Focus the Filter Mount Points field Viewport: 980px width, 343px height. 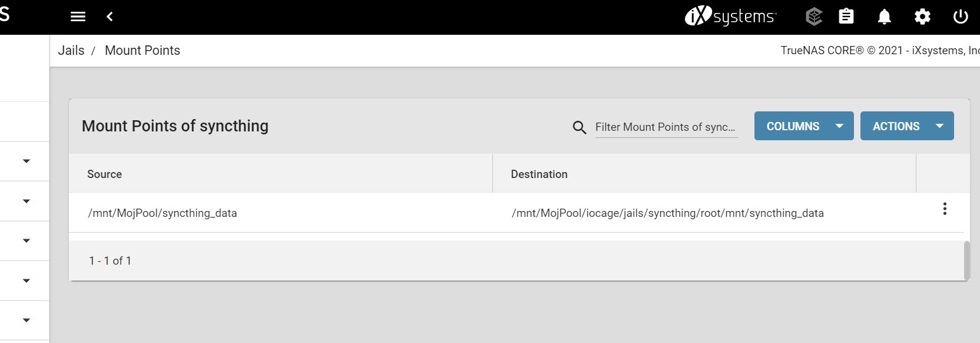click(x=667, y=127)
